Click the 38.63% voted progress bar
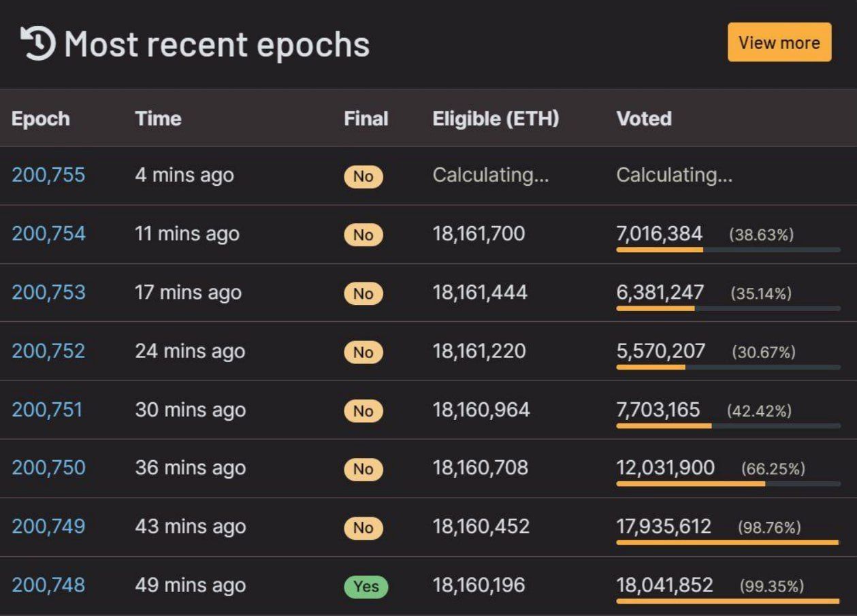This screenshot has height=616, width=857. point(728,250)
